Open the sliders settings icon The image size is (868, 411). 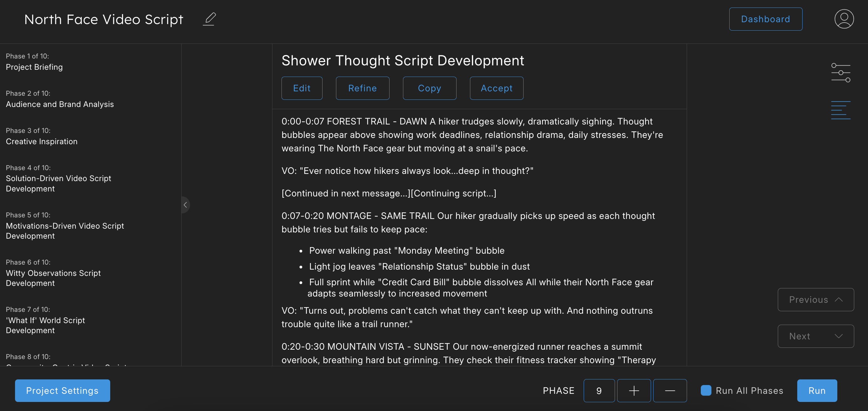click(840, 73)
